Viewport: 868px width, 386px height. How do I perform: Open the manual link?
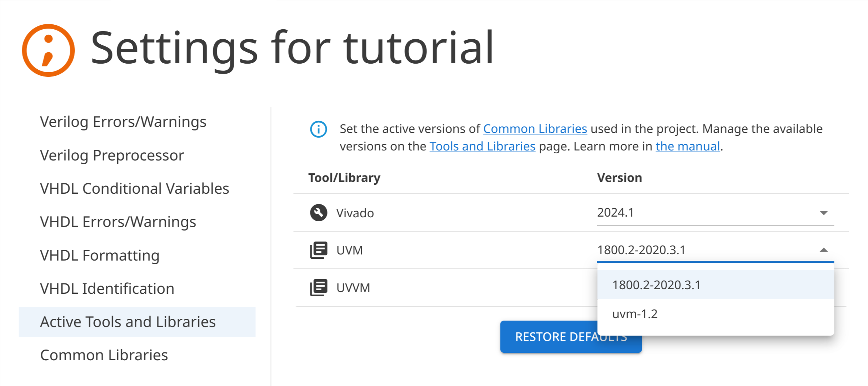pyautogui.click(x=688, y=147)
